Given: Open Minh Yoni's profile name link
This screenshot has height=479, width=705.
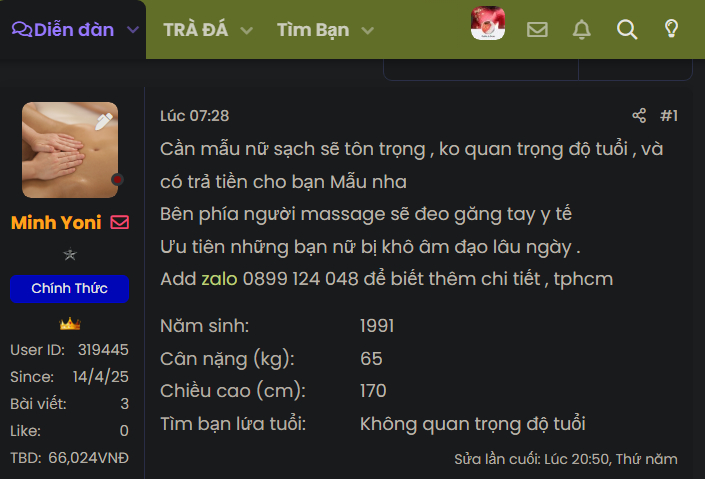Looking at the screenshot, I should (56, 223).
